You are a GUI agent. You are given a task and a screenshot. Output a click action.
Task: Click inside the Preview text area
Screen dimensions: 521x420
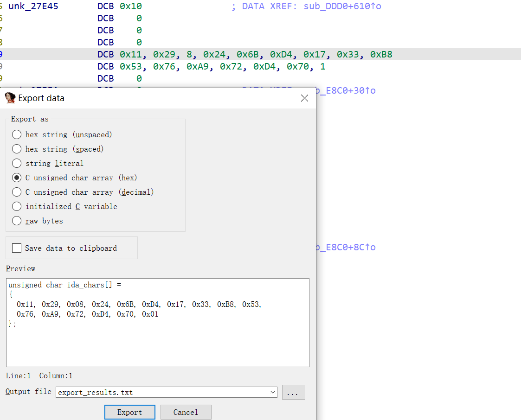158,343
